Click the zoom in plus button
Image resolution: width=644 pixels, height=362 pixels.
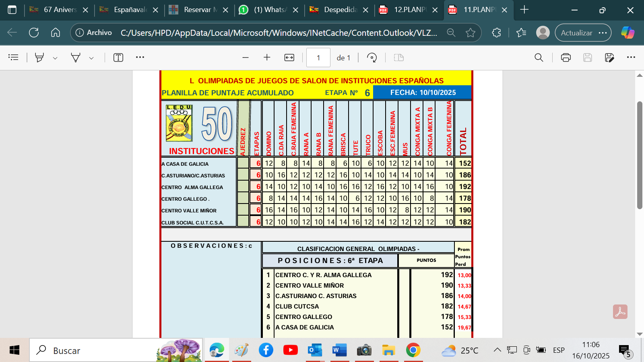pyautogui.click(x=267, y=58)
